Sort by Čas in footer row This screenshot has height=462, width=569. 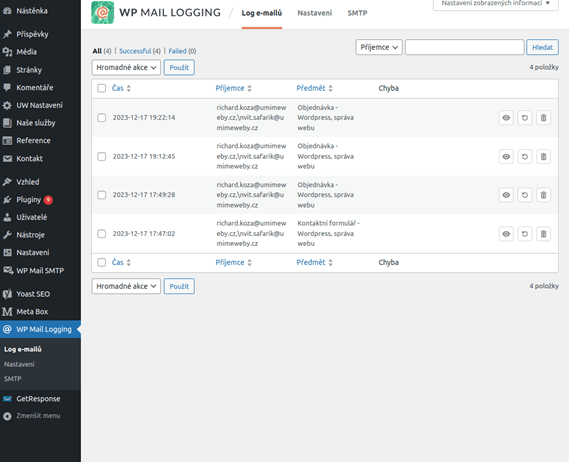[x=121, y=262]
